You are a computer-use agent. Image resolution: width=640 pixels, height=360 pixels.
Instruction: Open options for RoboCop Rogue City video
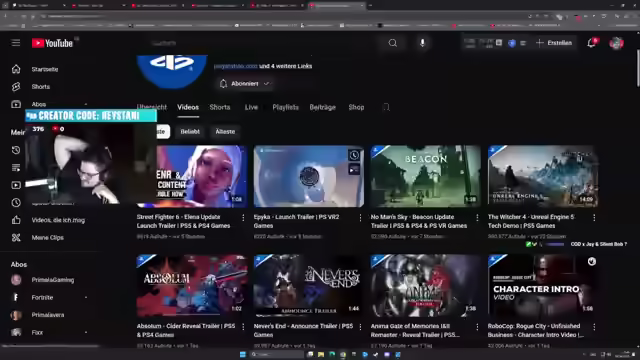pos(594,327)
